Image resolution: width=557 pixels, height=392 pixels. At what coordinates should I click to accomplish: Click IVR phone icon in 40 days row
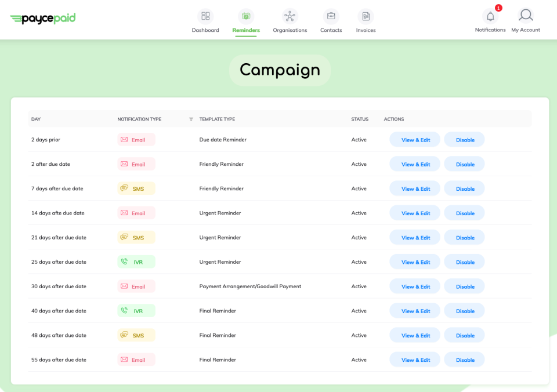point(124,310)
